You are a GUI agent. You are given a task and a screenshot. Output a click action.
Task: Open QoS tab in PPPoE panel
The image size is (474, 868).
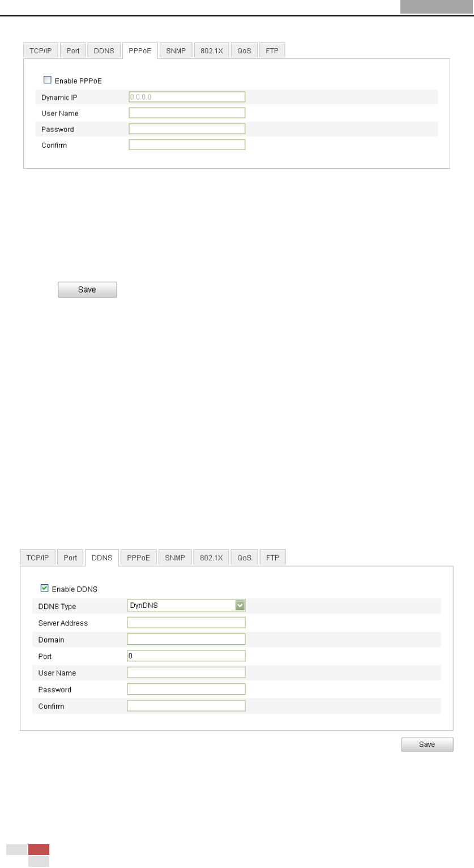(x=244, y=50)
